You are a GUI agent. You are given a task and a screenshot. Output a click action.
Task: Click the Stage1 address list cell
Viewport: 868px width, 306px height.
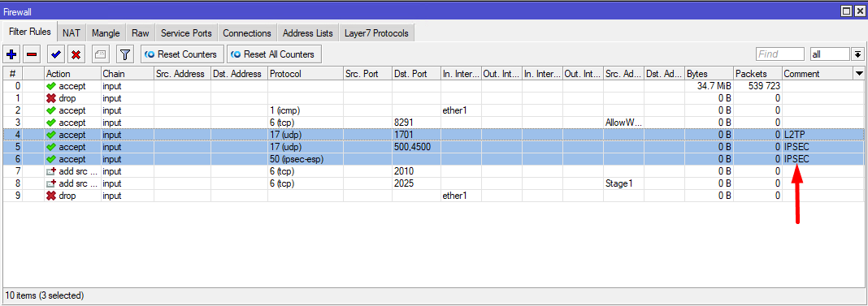click(x=624, y=183)
